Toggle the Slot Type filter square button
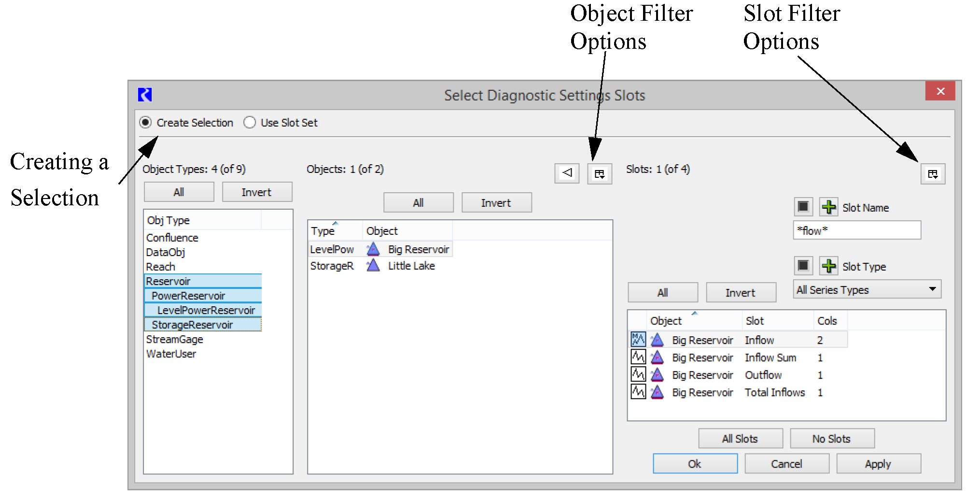The width and height of the screenshot is (980, 499). coord(803,266)
